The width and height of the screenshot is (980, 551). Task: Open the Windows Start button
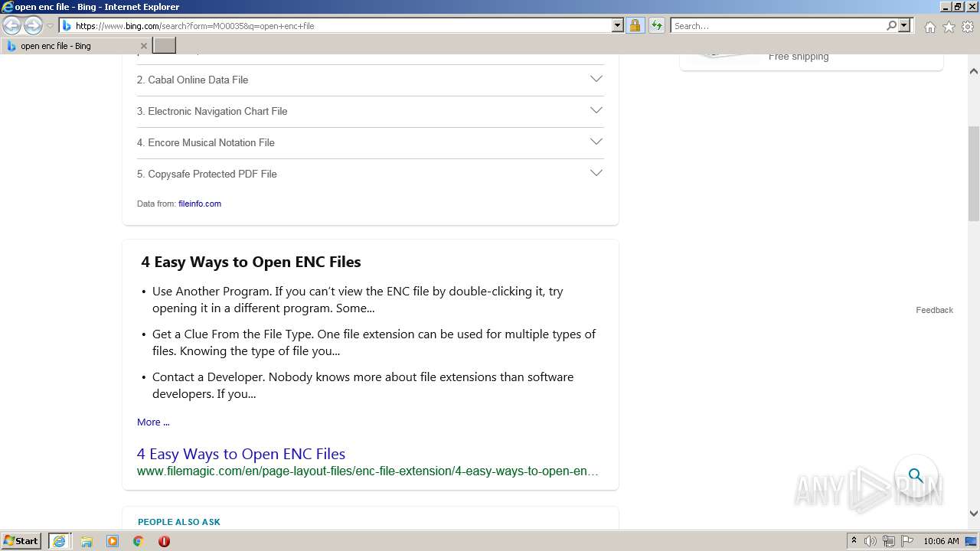(21, 541)
